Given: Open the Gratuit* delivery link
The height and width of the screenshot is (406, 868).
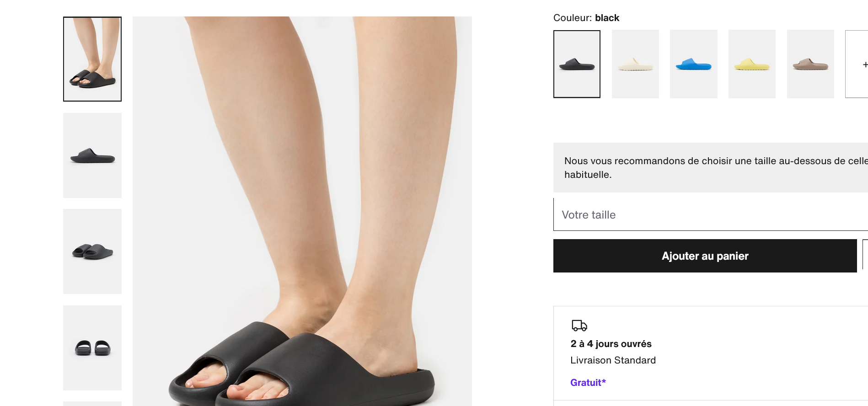Looking at the screenshot, I should (588, 383).
